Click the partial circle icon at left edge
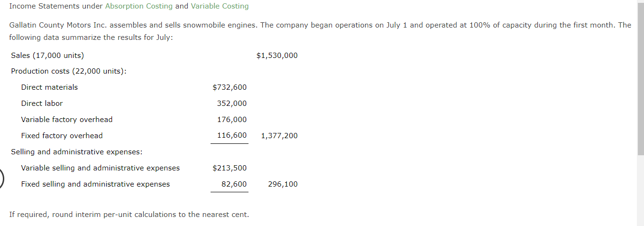The image size is (644, 226). (2, 179)
